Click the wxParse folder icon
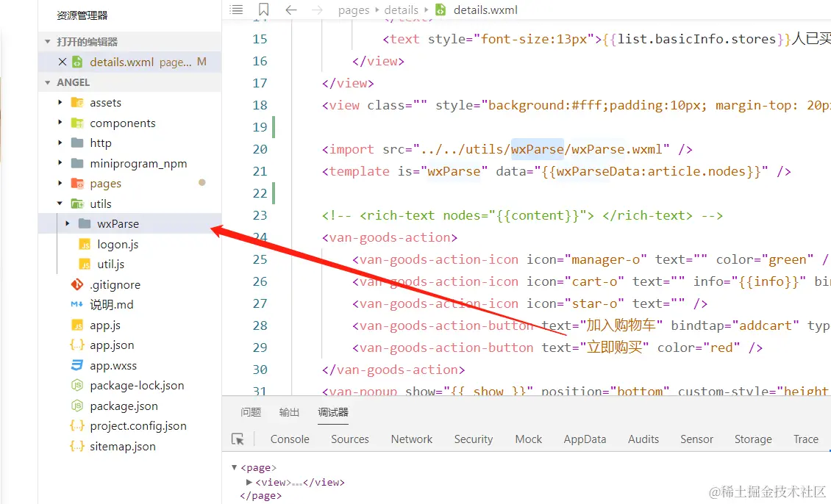The height and width of the screenshot is (504, 831). [85, 223]
